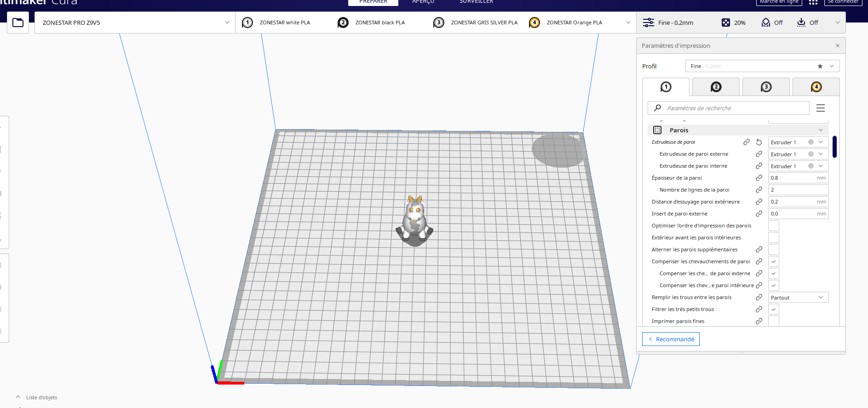Close the Paramètres d'impression panel
This screenshot has height=408, width=868.
tap(838, 45)
